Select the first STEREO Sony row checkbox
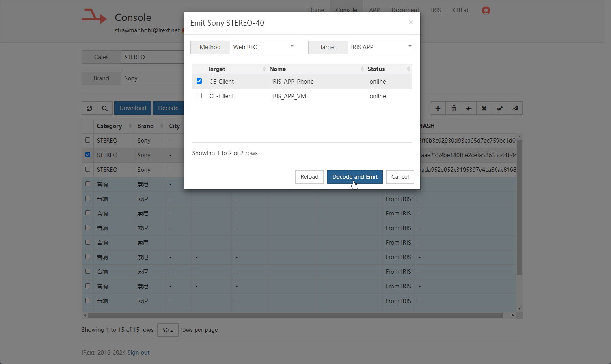Screen dimensions: 611x364 pos(88,140)
